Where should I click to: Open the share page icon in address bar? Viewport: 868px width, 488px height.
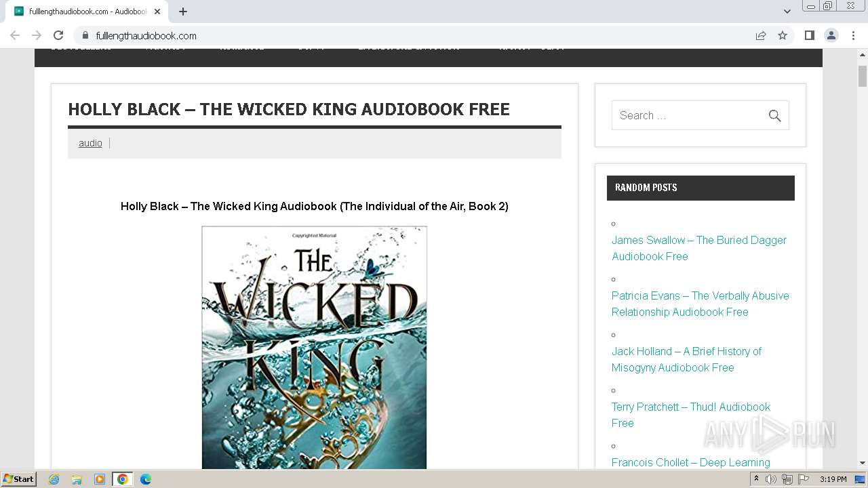click(x=761, y=35)
